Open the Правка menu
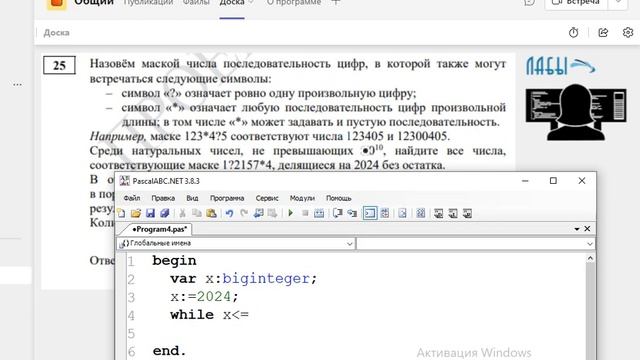640x360 pixels. (x=163, y=198)
